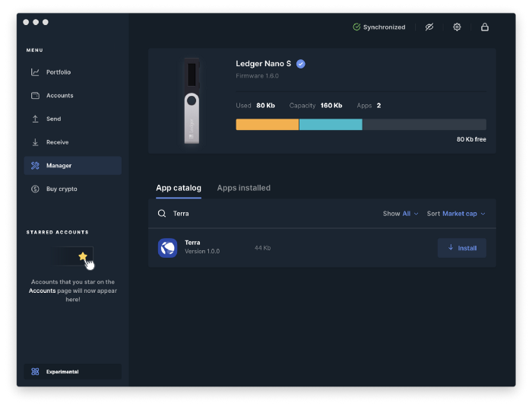
Task: Click the Used 80 Kb value
Action: pyautogui.click(x=266, y=106)
